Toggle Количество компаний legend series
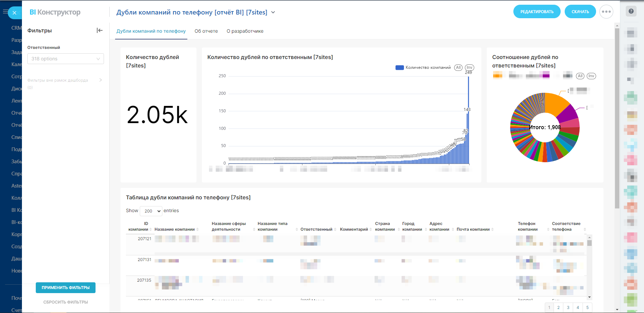Image resolution: width=644 pixels, height=313 pixels. click(x=423, y=67)
